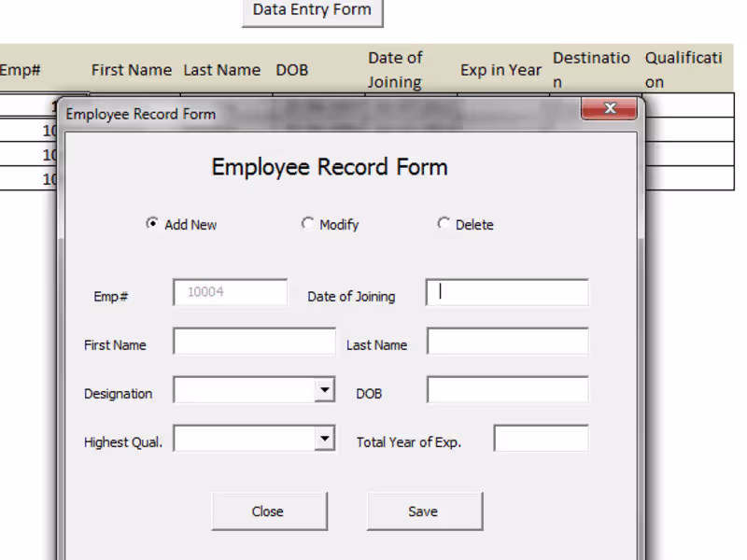
Task: Expand the Designation combo box arrow
Action: (324, 389)
